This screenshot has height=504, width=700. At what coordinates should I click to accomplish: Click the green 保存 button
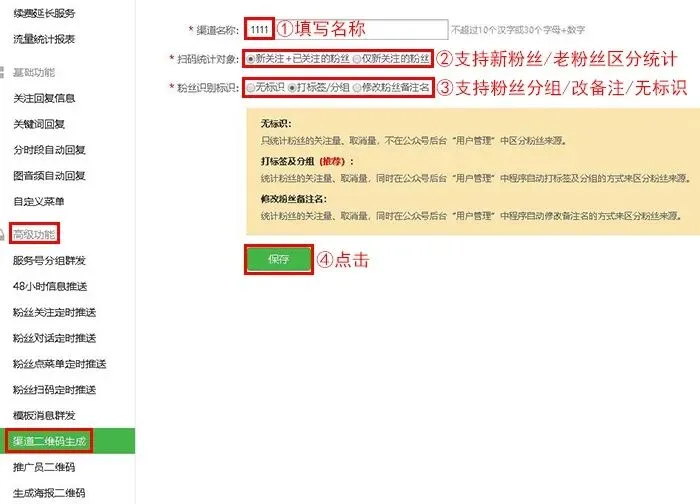pos(279,259)
